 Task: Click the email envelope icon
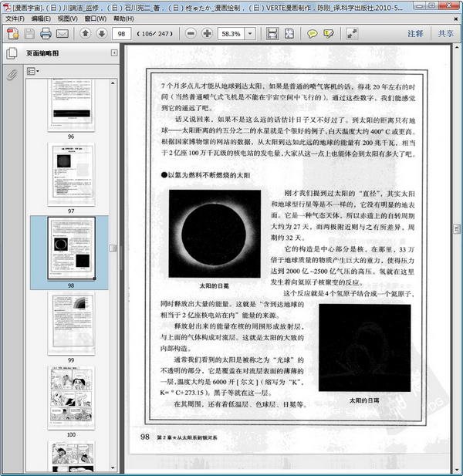point(63,33)
